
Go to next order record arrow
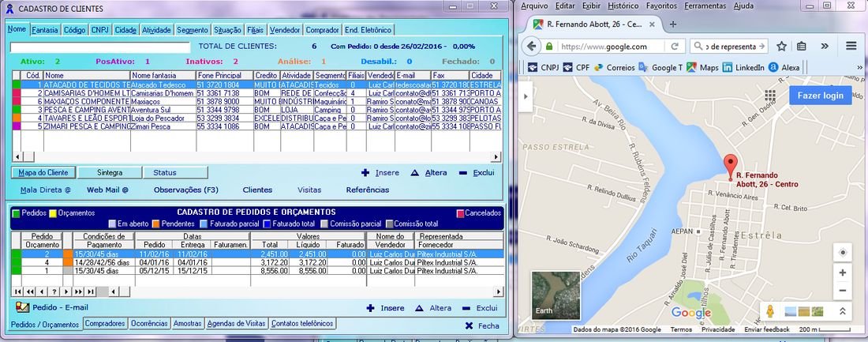65,291
